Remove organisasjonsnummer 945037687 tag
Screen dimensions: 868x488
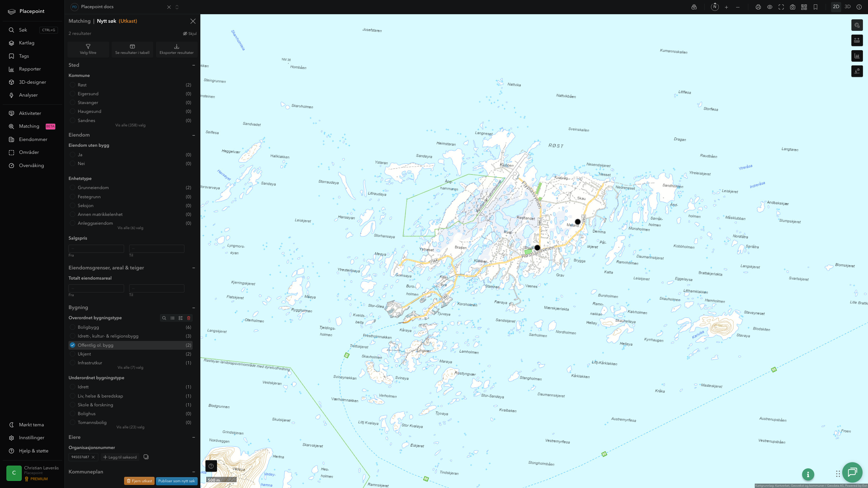coord(93,457)
